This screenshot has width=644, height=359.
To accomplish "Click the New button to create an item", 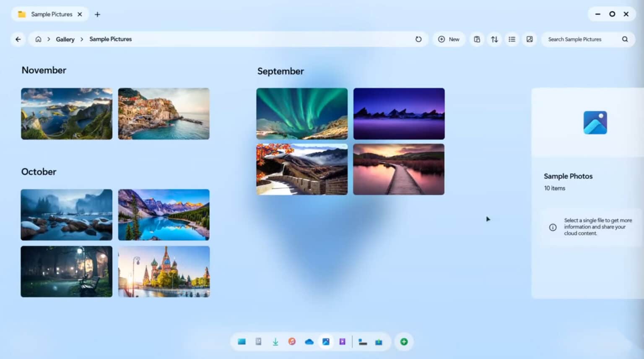I will coord(449,39).
